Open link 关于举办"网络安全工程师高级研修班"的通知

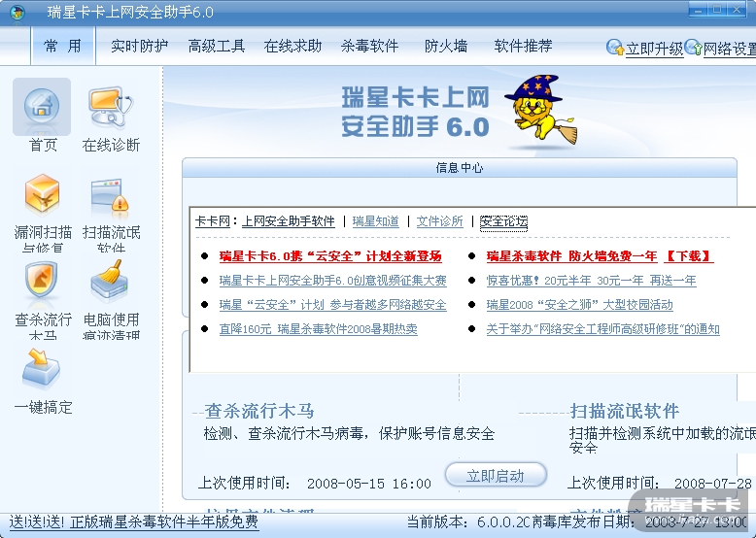(602, 329)
